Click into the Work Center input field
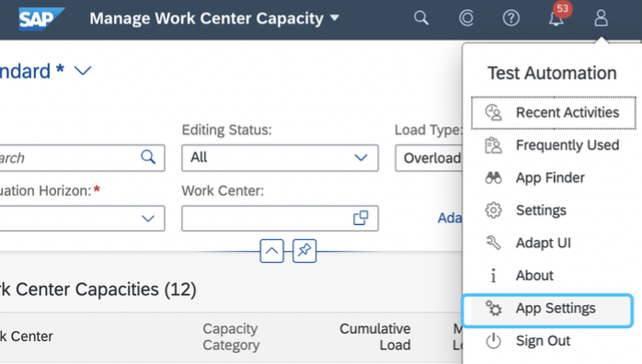This screenshot has width=642, height=364. pos(266,219)
